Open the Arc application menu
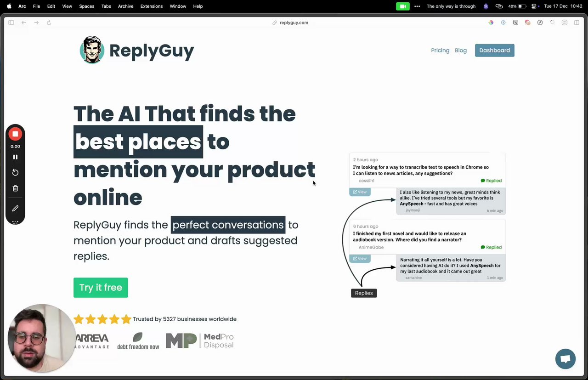 click(x=22, y=6)
